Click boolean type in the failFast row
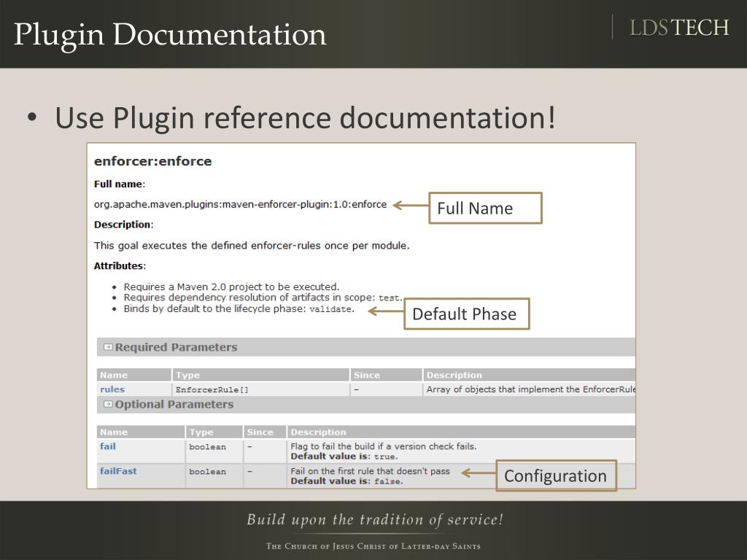 (x=207, y=472)
